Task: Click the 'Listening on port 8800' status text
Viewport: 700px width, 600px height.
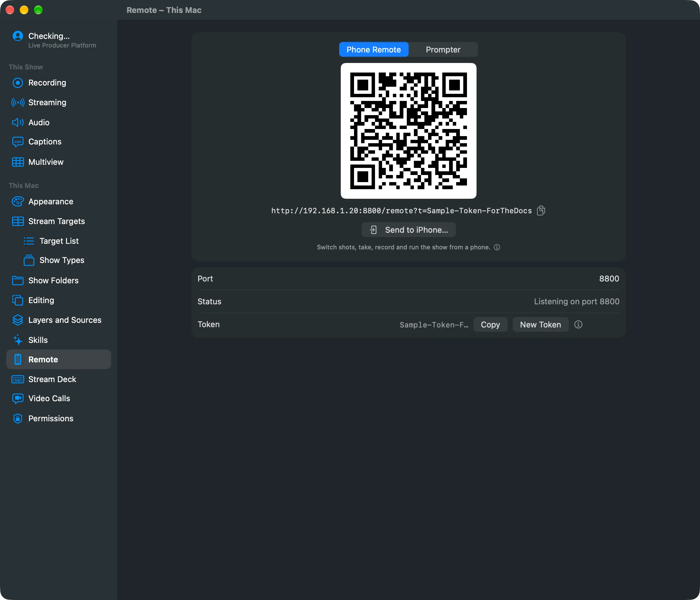Action: pyautogui.click(x=576, y=301)
